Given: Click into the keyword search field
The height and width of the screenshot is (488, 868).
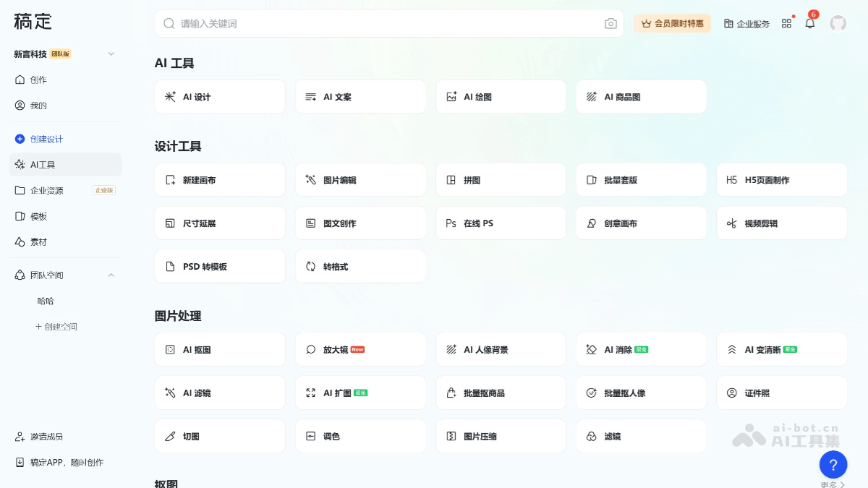Looking at the screenshot, I should coord(362,23).
